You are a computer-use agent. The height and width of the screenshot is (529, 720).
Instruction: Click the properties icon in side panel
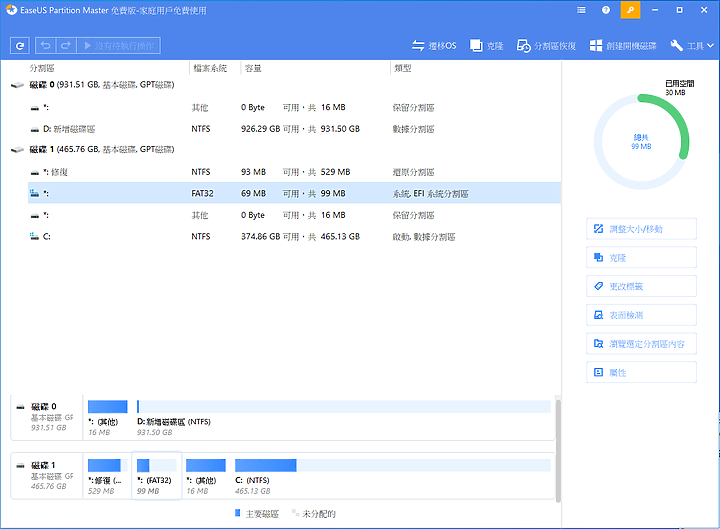pos(598,372)
